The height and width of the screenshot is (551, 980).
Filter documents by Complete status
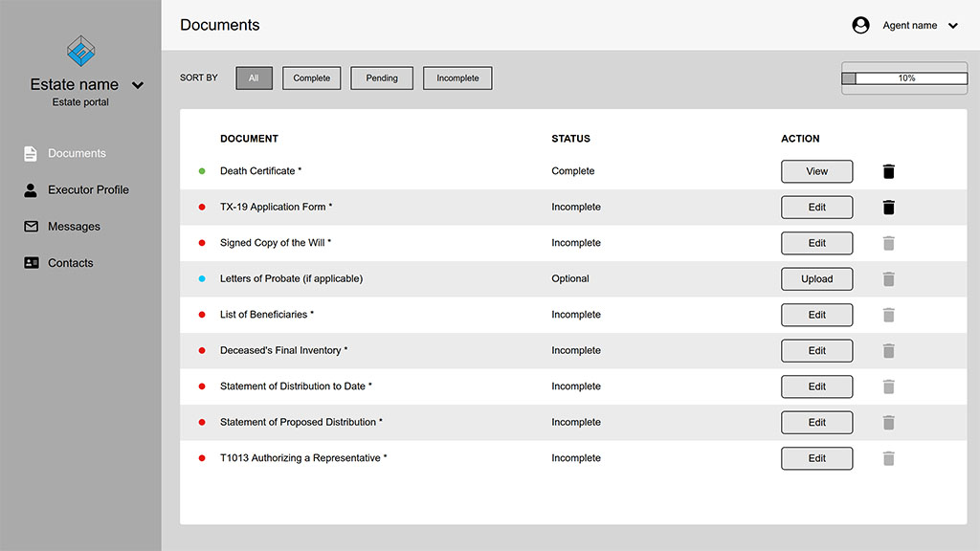[311, 78]
